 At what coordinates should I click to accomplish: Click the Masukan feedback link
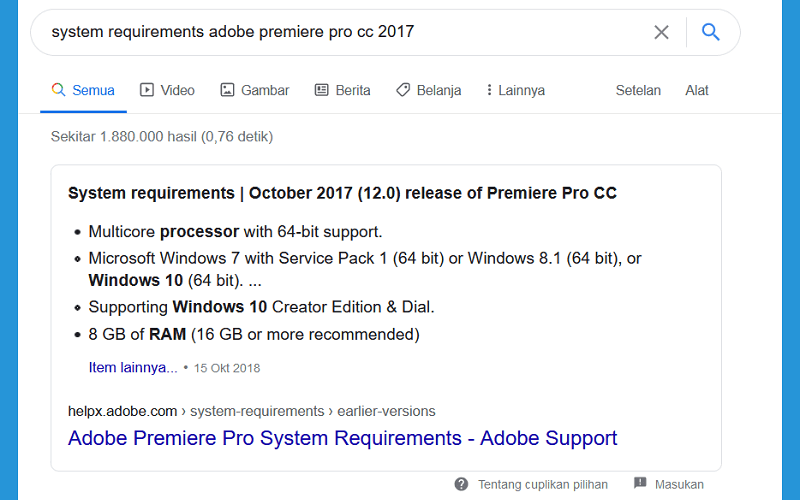coord(679,484)
